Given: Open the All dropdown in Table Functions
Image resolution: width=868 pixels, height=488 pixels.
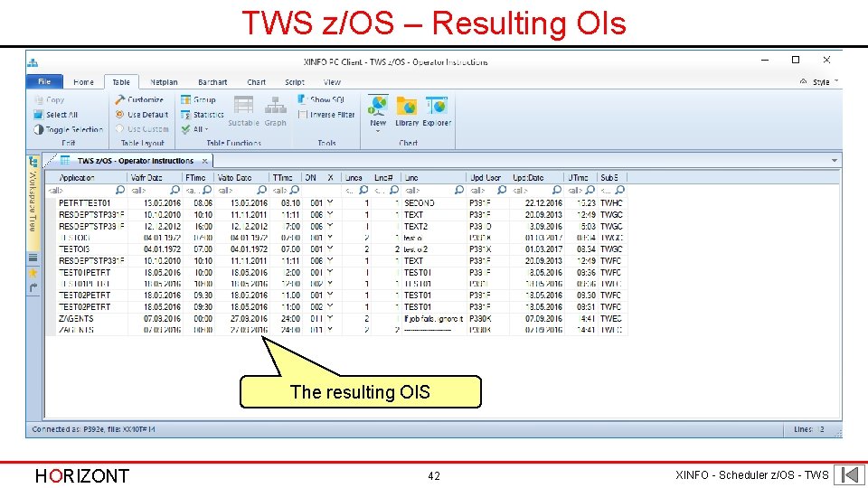Looking at the screenshot, I should [x=195, y=129].
